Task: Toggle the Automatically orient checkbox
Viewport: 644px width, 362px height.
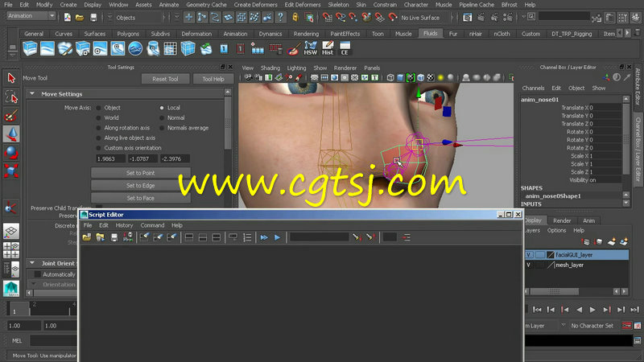Action: (37, 274)
